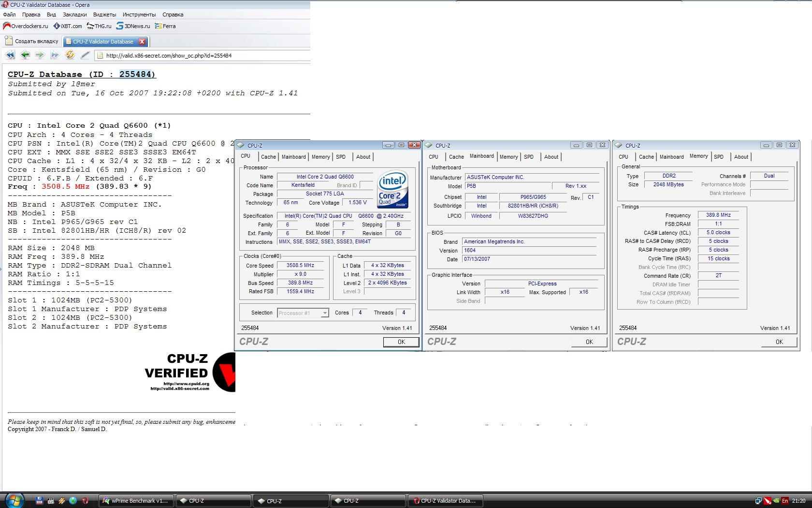Click the red umbrella antivirus tray icon

[x=768, y=501]
